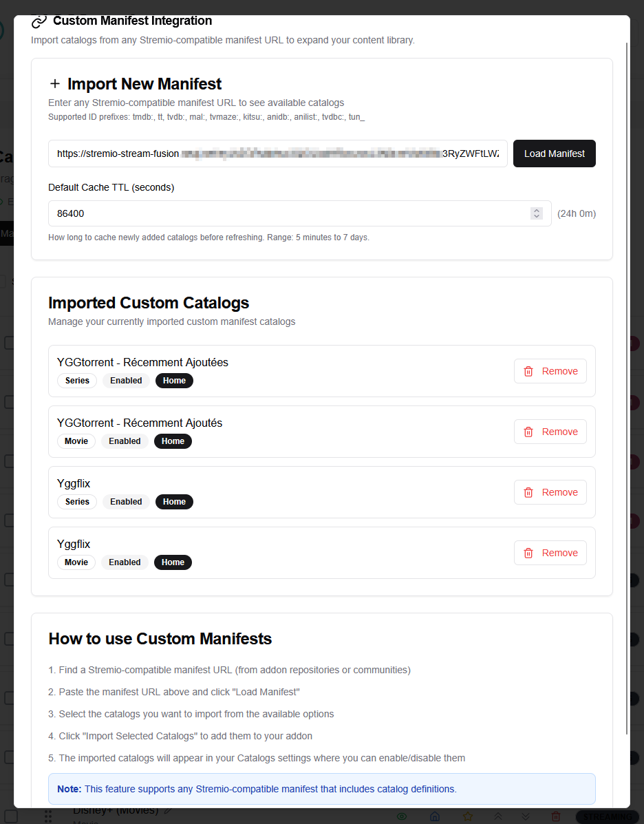This screenshot has width=644, height=824.
Task: Remove the YGGtorrent Récemment Ajoutées series catalog
Action: pyautogui.click(x=550, y=371)
